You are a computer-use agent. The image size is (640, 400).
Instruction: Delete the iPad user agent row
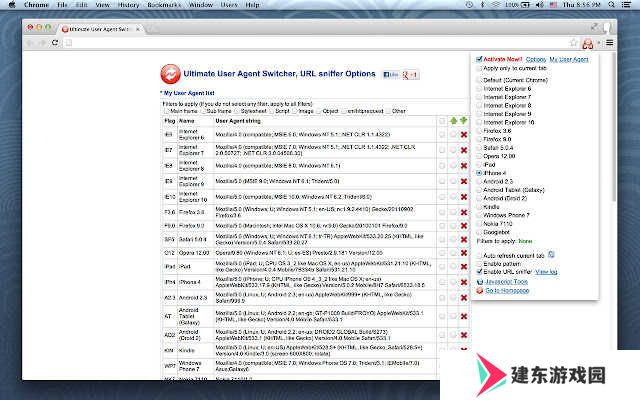(464, 267)
